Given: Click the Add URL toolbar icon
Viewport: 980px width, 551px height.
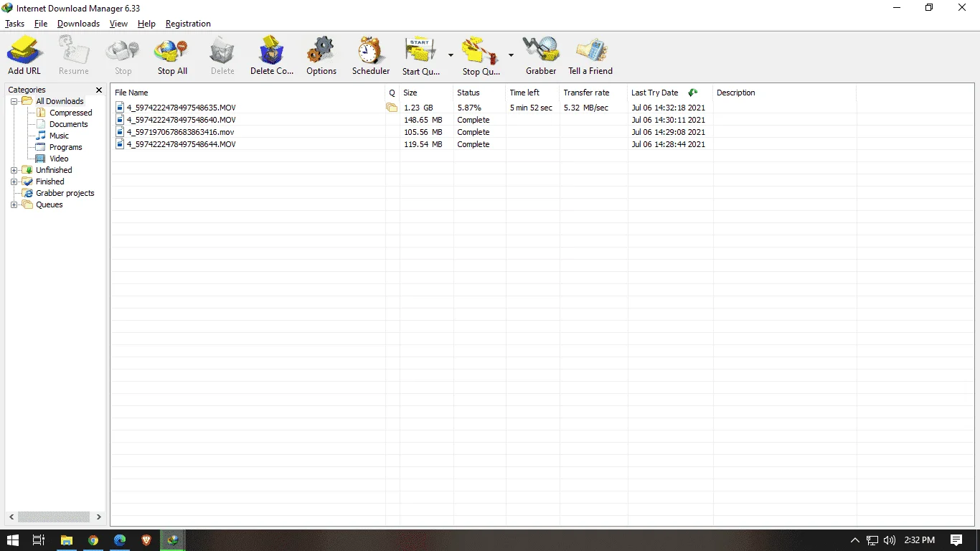Looking at the screenshot, I should pyautogui.click(x=24, y=50).
